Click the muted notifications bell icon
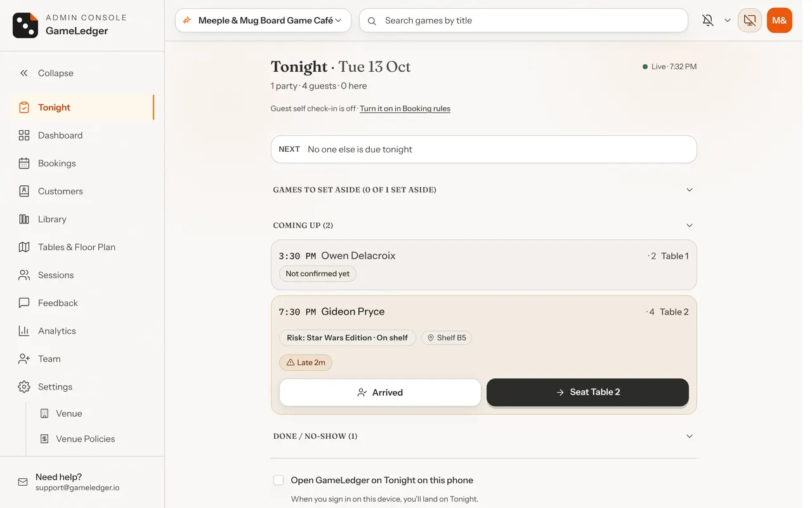This screenshot has width=812, height=508. 708,20
